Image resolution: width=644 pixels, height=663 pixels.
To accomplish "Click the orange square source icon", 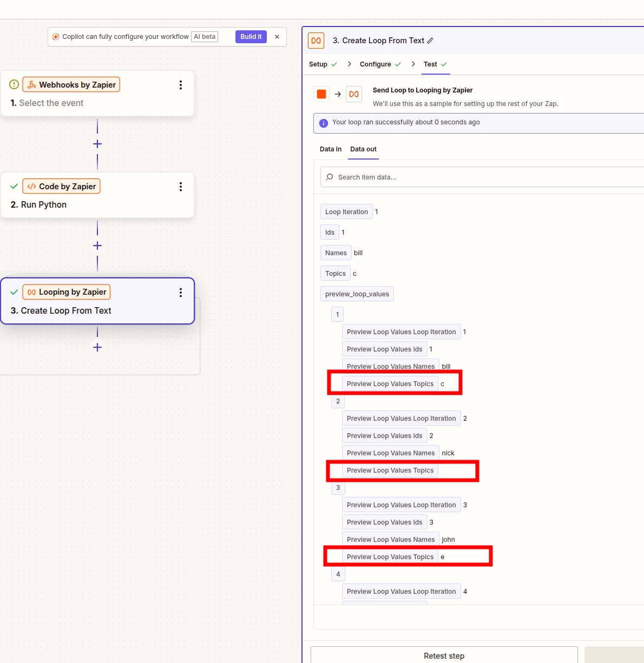I will tap(321, 94).
